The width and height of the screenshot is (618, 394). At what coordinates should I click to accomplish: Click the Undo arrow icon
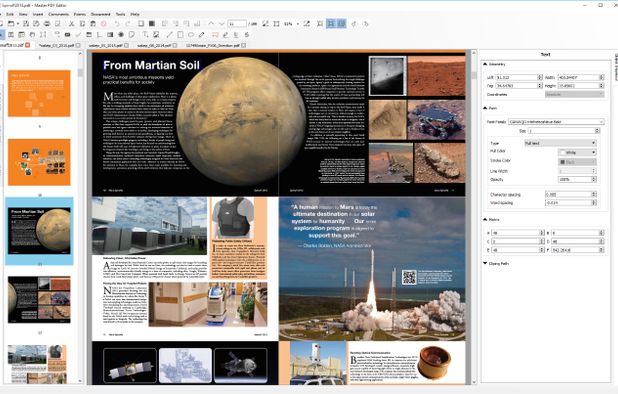[x=117, y=24]
